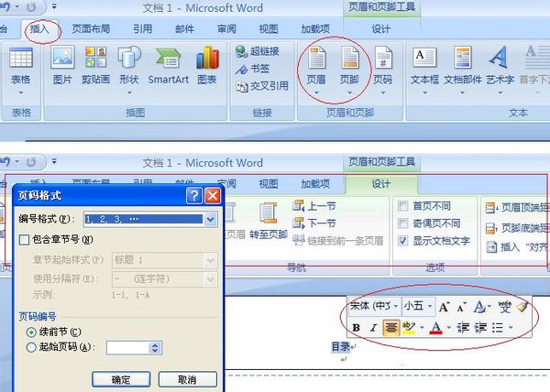
Task: Click the selected 目录 text
Action: coord(341,347)
